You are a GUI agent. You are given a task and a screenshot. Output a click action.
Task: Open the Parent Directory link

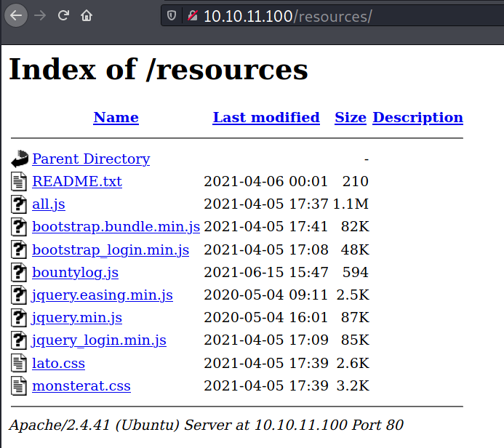coord(91,159)
